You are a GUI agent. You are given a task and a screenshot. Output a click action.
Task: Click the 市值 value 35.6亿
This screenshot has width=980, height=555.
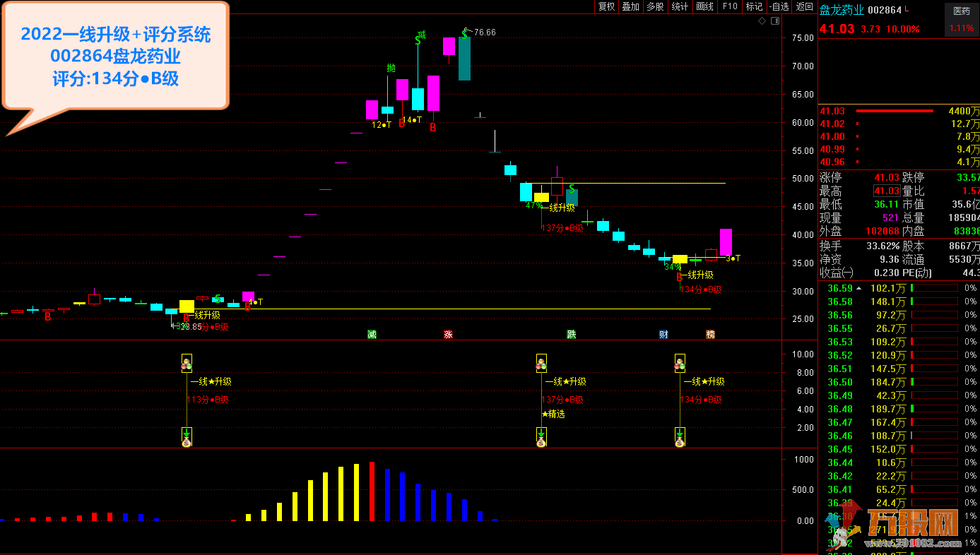tap(966, 205)
